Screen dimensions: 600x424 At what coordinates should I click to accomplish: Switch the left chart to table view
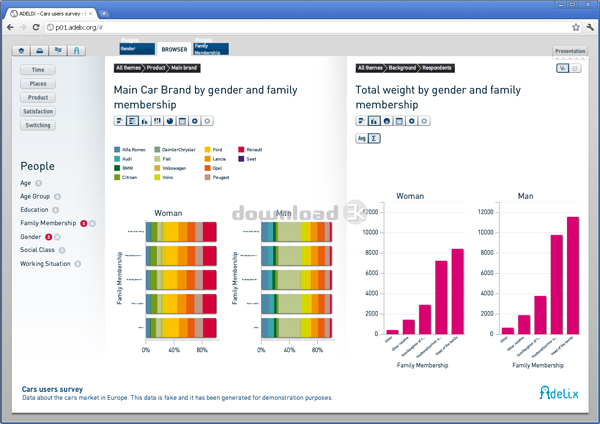pyautogui.click(x=182, y=121)
